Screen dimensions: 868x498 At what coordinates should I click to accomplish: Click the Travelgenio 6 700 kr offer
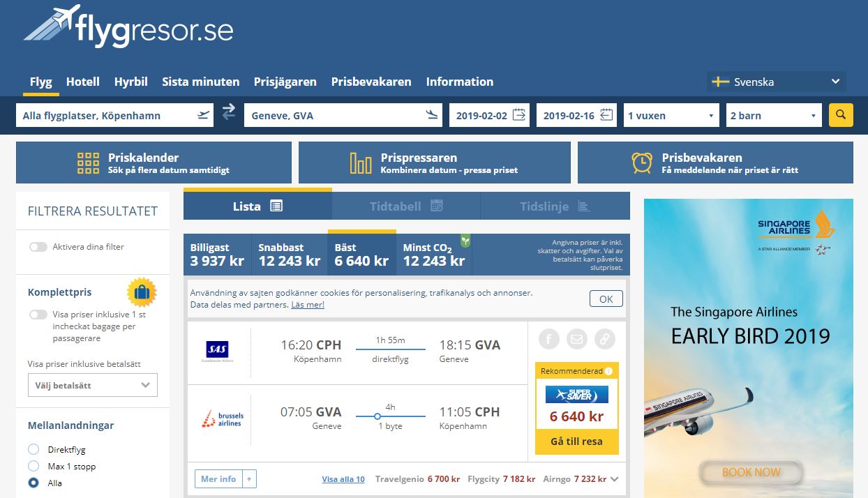pyautogui.click(x=417, y=479)
